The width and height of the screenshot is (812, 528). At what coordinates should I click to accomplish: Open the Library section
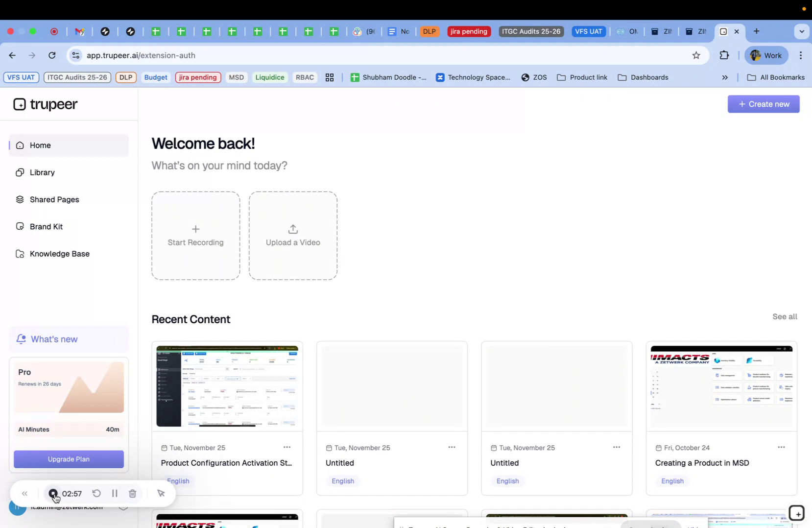tap(41, 172)
